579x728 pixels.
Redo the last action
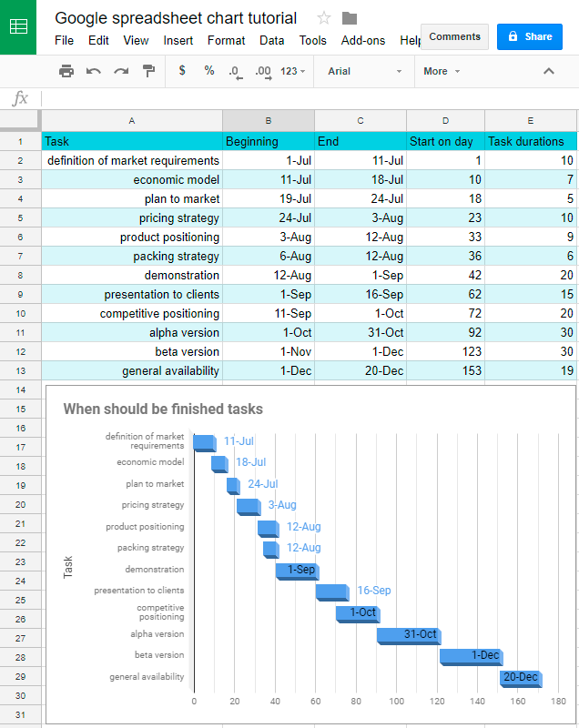pos(121,71)
